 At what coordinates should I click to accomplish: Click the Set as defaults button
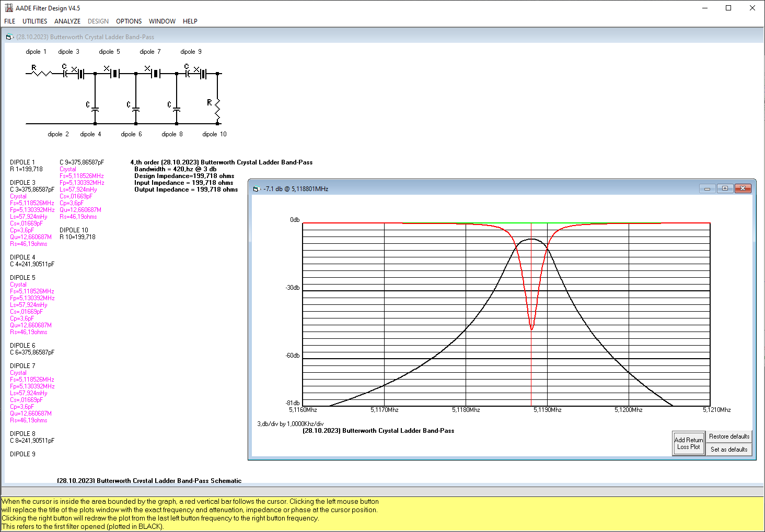729,450
